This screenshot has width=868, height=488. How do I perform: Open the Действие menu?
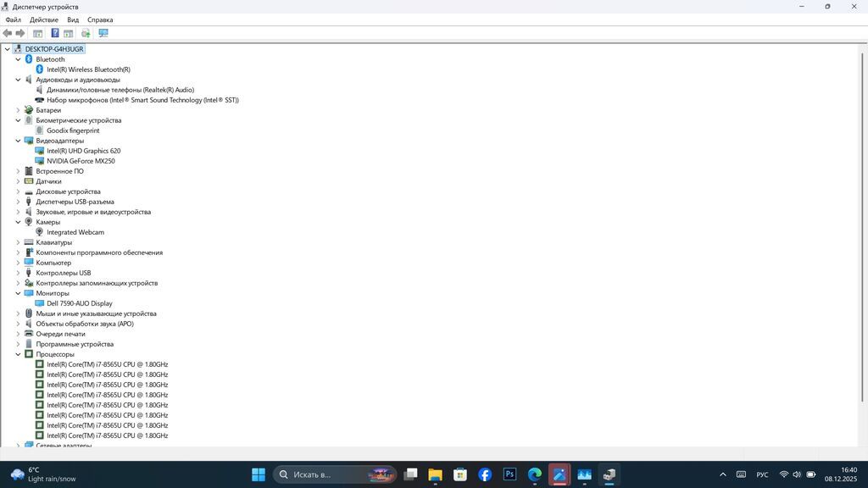click(44, 20)
